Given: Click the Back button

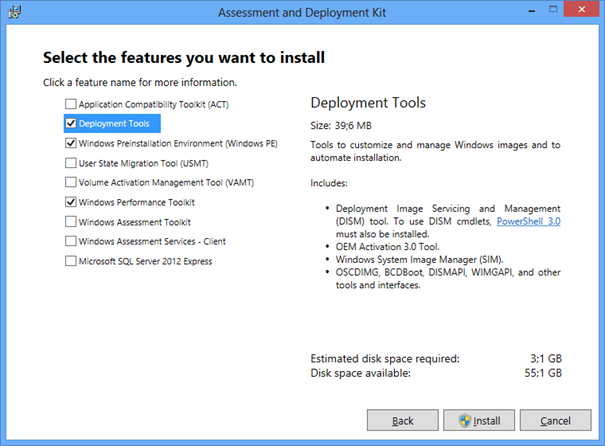Looking at the screenshot, I should pos(402,420).
